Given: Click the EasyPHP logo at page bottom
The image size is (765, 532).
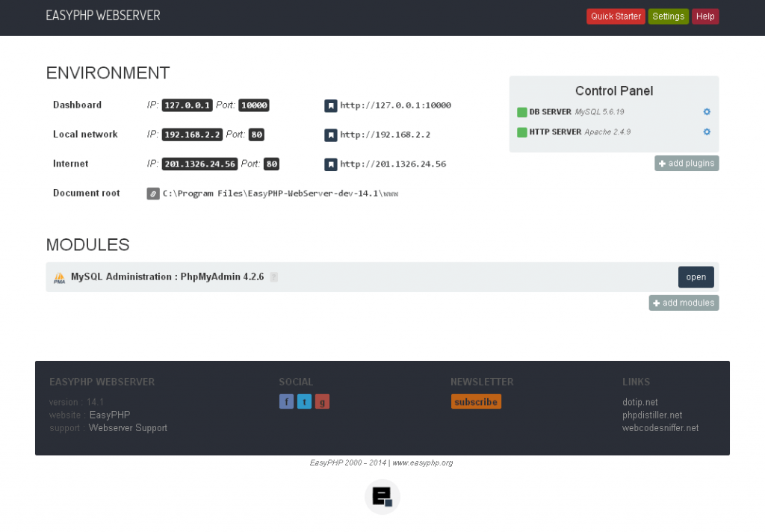Looking at the screenshot, I should coord(382,497).
